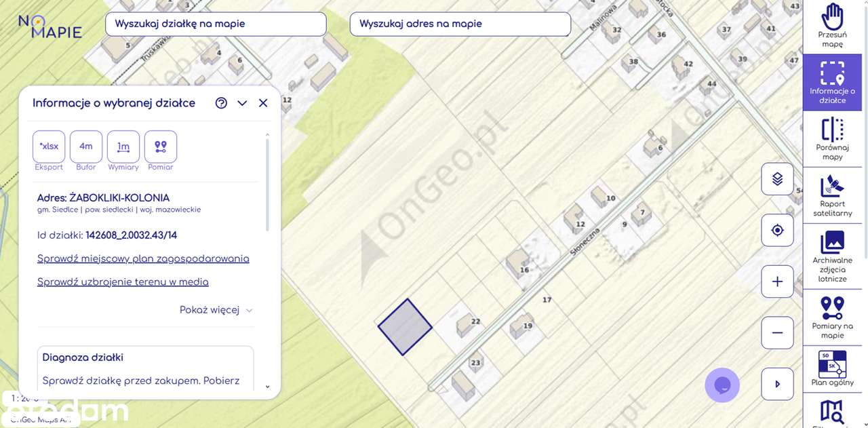Click the 4m Bufor button

(x=86, y=147)
